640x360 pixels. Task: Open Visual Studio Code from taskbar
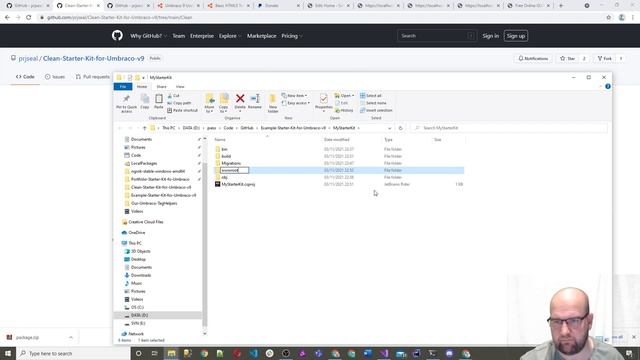click(x=253, y=353)
